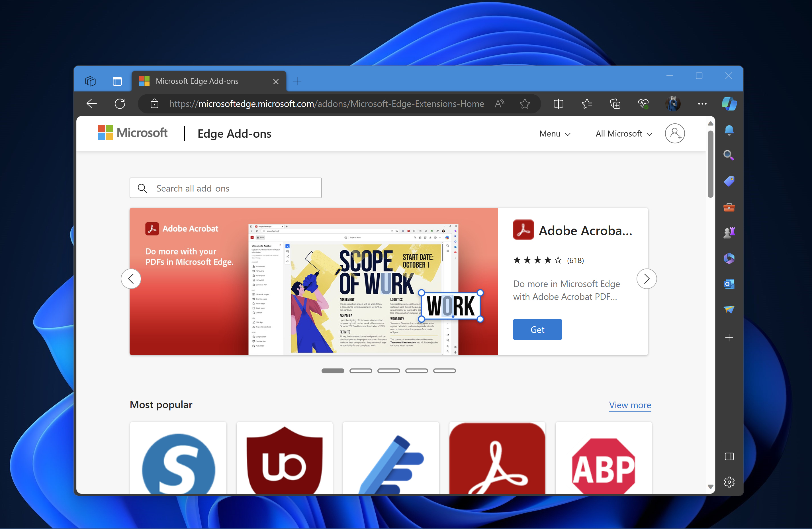Toggle the vertical tabs icon
Viewport: 812px width, 529px height.
[117, 81]
